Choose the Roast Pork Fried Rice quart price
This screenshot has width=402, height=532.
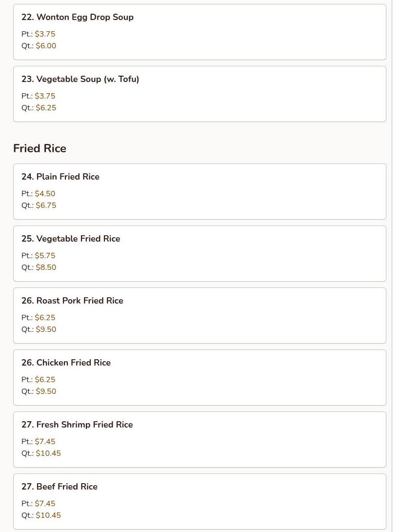coord(46,329)
